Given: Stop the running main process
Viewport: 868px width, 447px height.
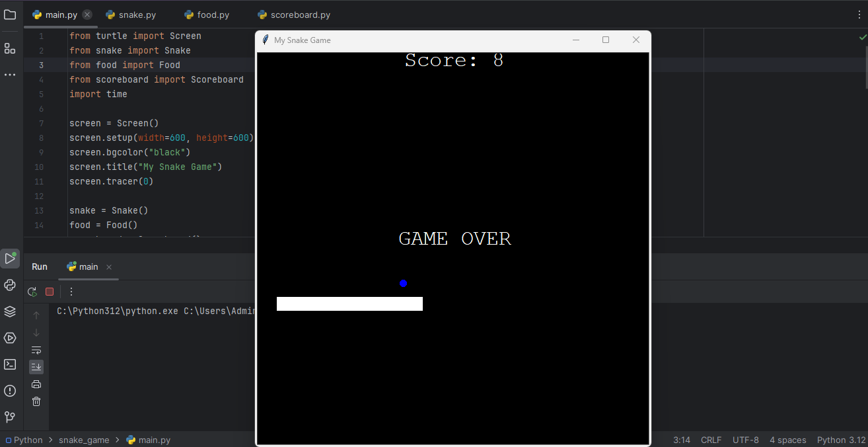Looking at the screenshot, I should coord(50,292).
